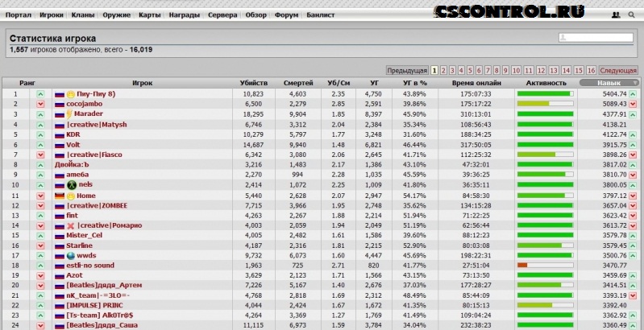Viewport: 644px width, 330px height.
Task: Jump to page 16 in pagination
Action: (591, 70)
